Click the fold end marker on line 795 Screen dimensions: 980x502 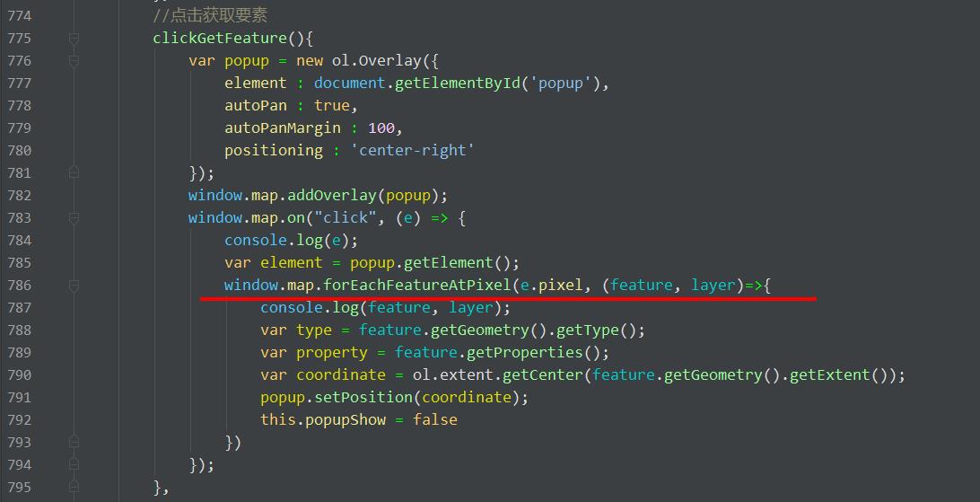[74, 487]
